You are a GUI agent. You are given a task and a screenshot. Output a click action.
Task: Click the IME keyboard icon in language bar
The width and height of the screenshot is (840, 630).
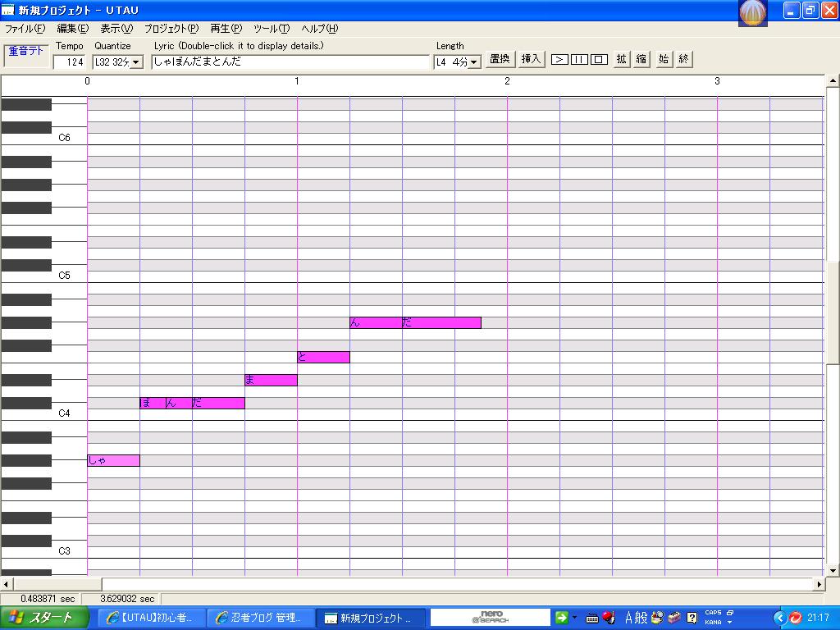[592, 619]
